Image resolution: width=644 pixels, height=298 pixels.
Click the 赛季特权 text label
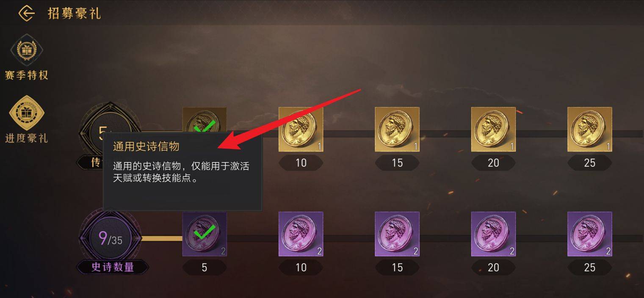pos(26,75)
